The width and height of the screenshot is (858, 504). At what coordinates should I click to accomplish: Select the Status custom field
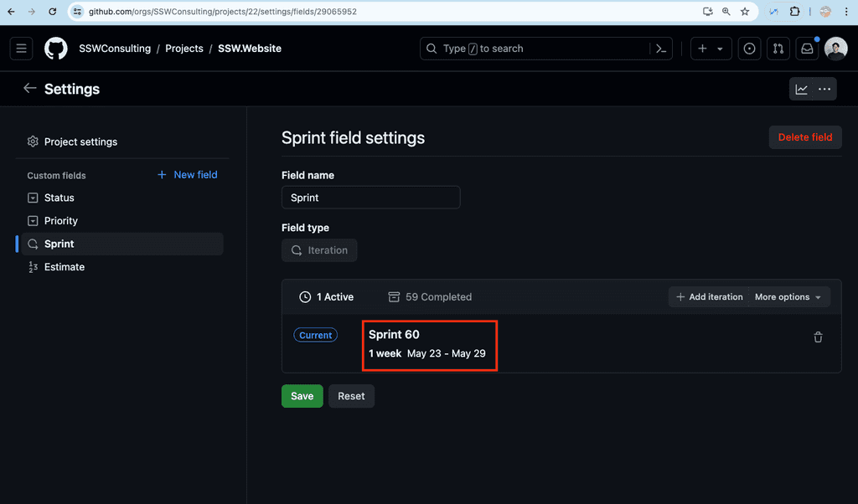pos(60,198)
